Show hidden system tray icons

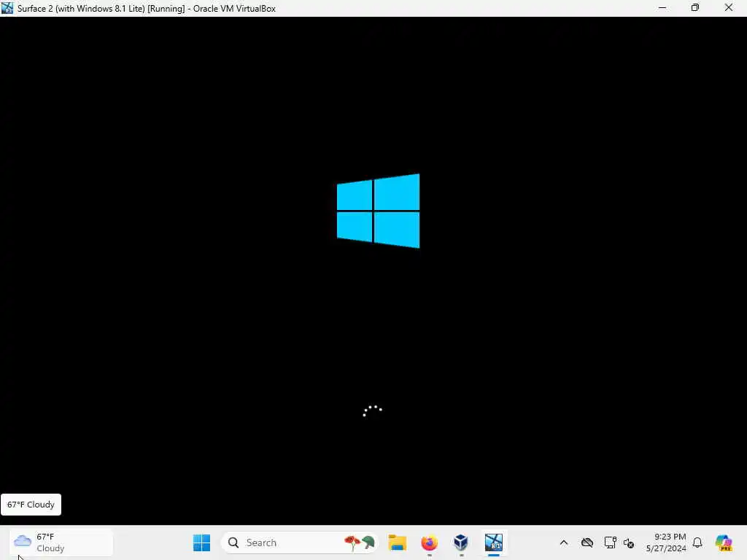coord(564,542)
